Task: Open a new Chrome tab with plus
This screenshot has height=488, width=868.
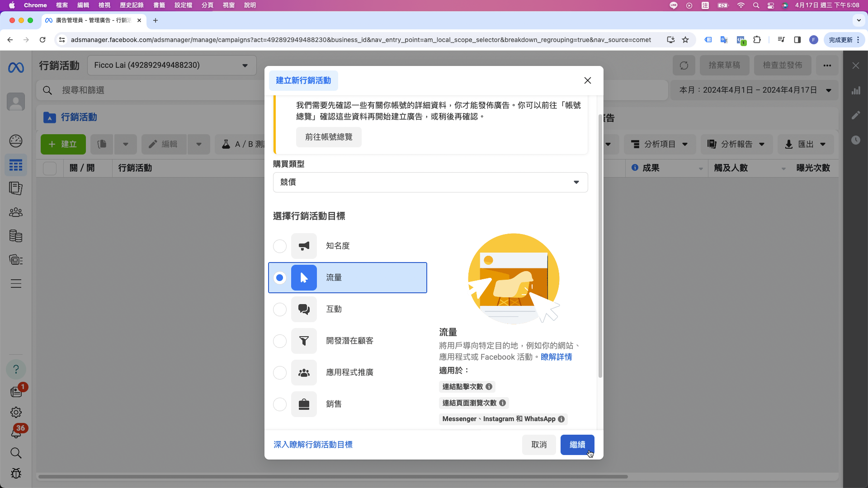Action: coord(156,20)
